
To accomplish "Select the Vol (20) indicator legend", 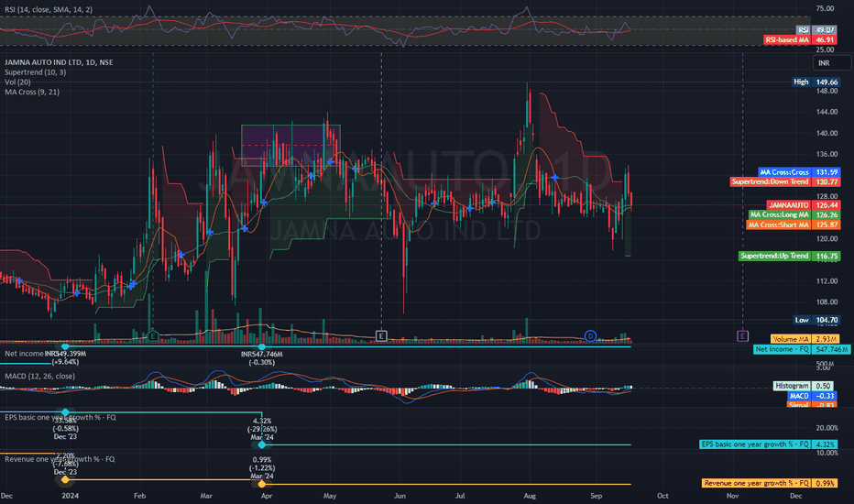I will pyautogui.click(x=17, y=82).
